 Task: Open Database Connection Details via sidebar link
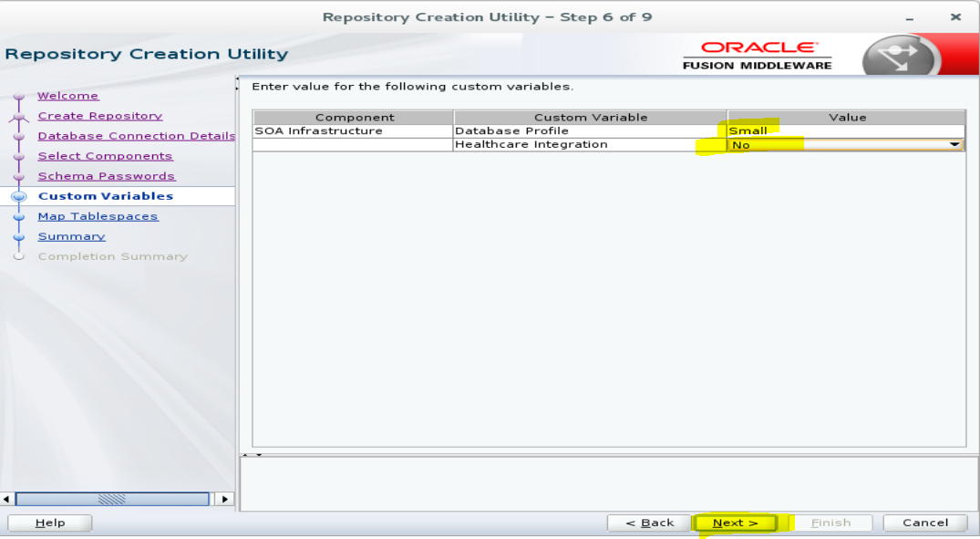tap(133, 135)
